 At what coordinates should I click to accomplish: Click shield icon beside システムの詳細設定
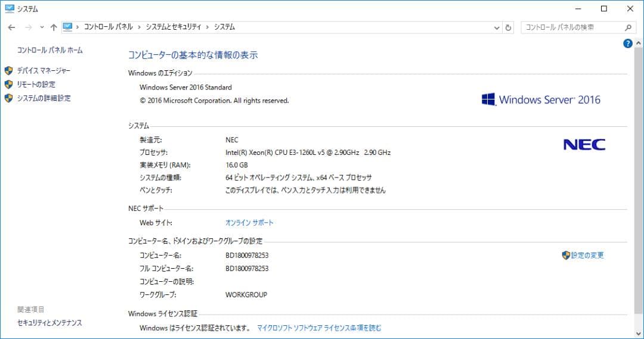coord(8,98)
